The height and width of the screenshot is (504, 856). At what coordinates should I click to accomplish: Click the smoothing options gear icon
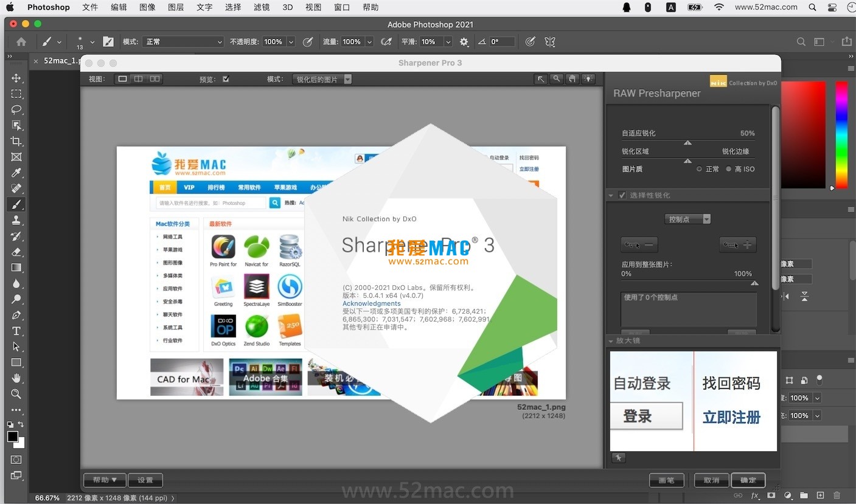[464, 42]
